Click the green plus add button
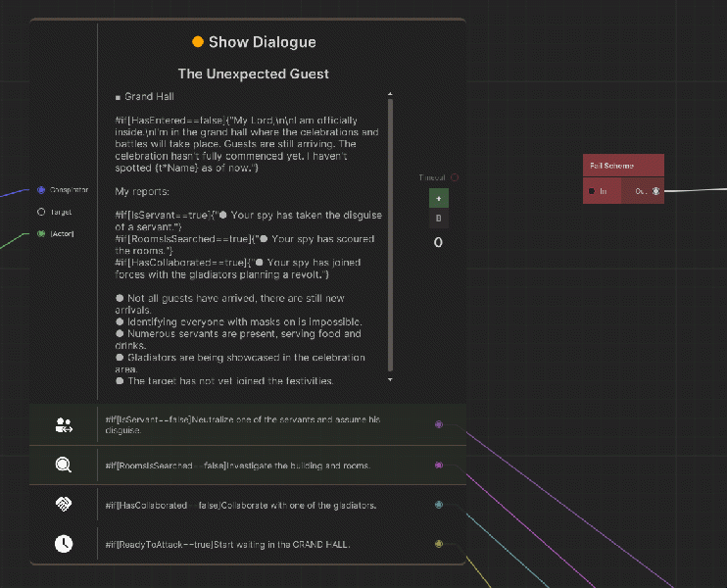 [x=438, y=199]
